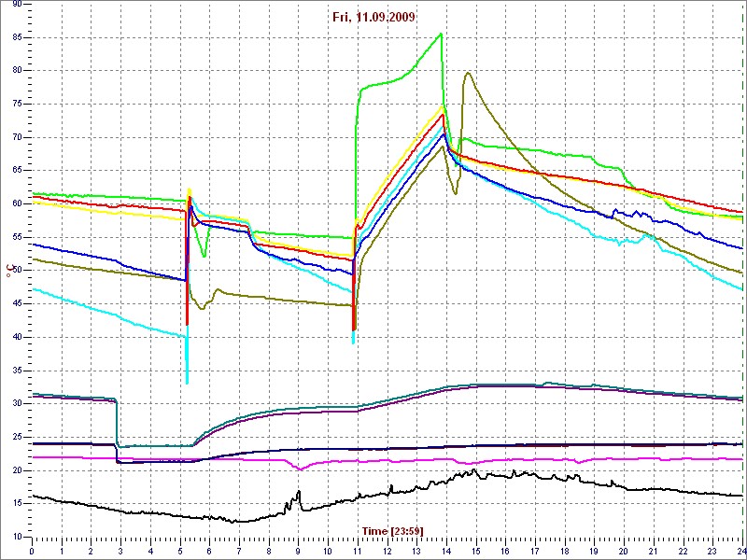
Task: Click hour 18 on the time axis
Action: pos(564,551)
